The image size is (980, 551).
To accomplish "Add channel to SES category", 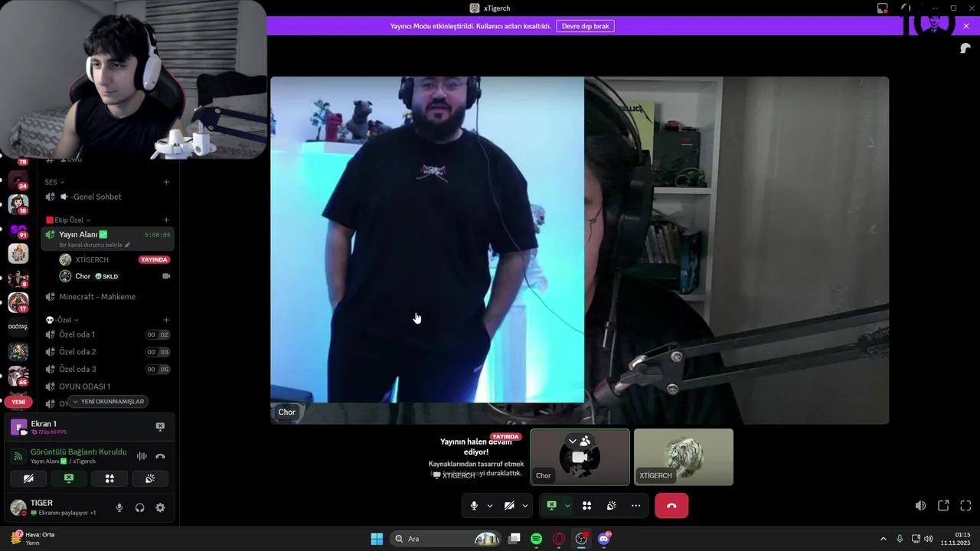I will click(166, 182).
